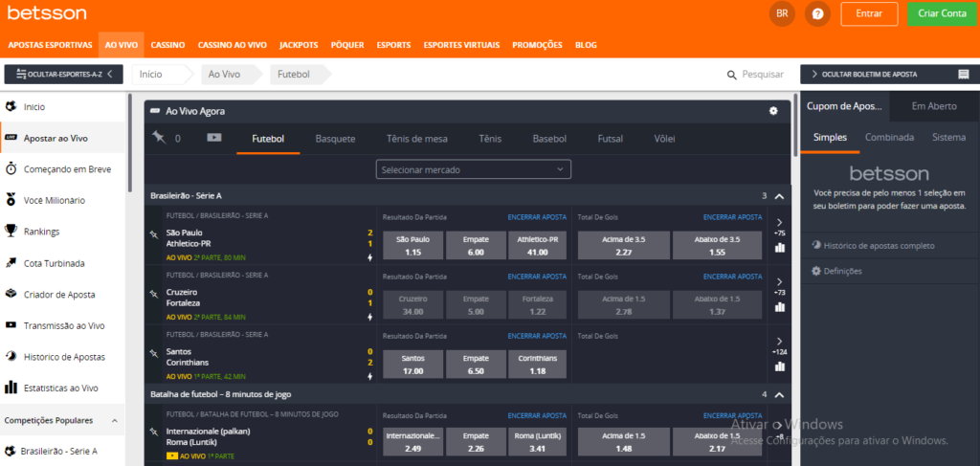Expand +75 markets for São Paulo match
Image resolution: width=980 pixels, height=466 pixels.
tap(779, 228)
